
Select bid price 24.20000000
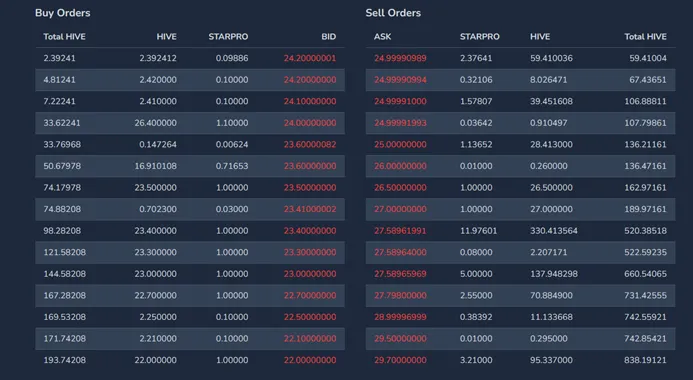(310, 80)
